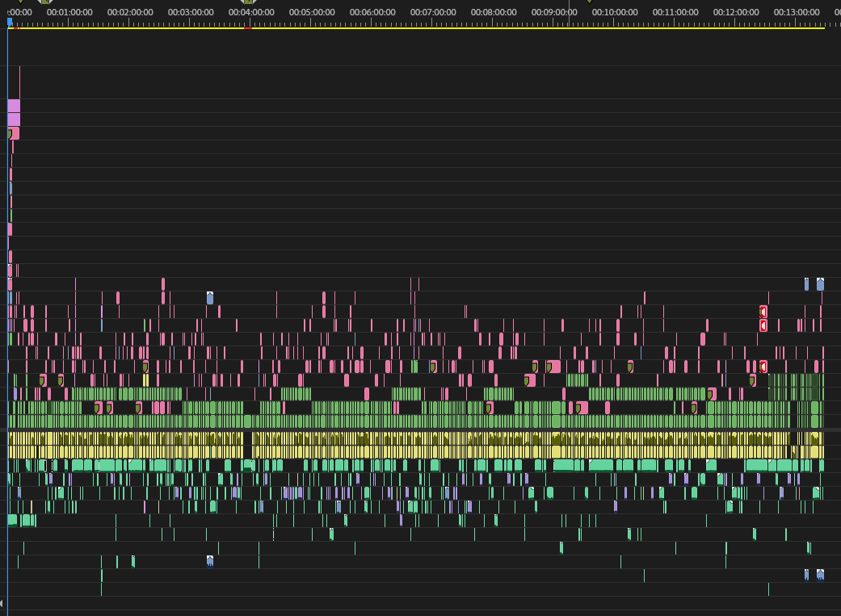The height and width of the screenshot is (616, 841).
Task: Move to the 00:03:00:00 ruler label
Action: pos(191,12)
